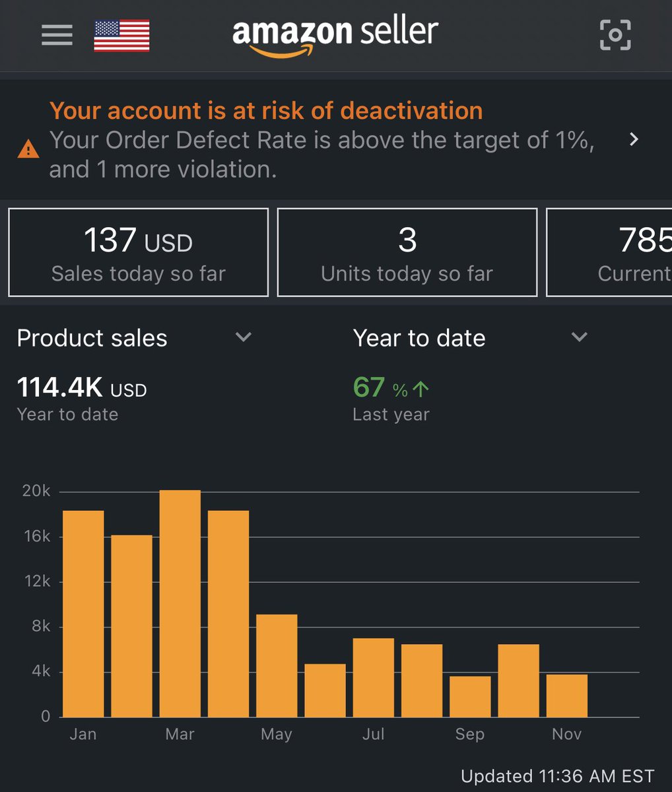Tap the US flag marketplace selector
The image size is (672, 792).
tap(121, 36)
